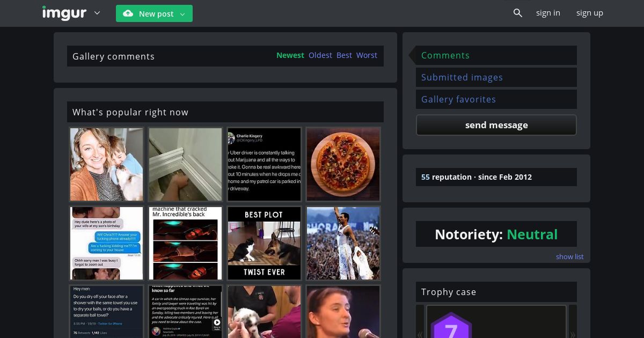Click the sign up link
The height and width of the screenshot is (338, 644).
click(x=590, y=13)
